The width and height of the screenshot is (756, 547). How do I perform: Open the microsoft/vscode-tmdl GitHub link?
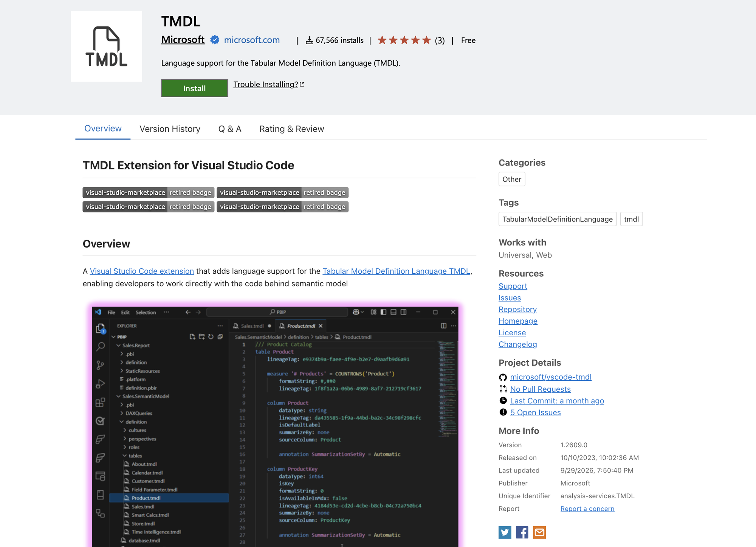click(x=551, y=377)
